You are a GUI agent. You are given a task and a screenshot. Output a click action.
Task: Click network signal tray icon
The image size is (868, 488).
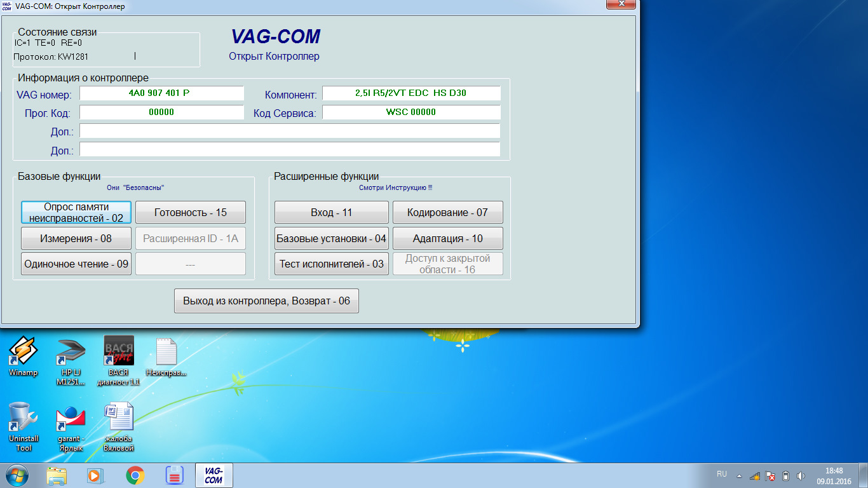(x=755, y=475)
